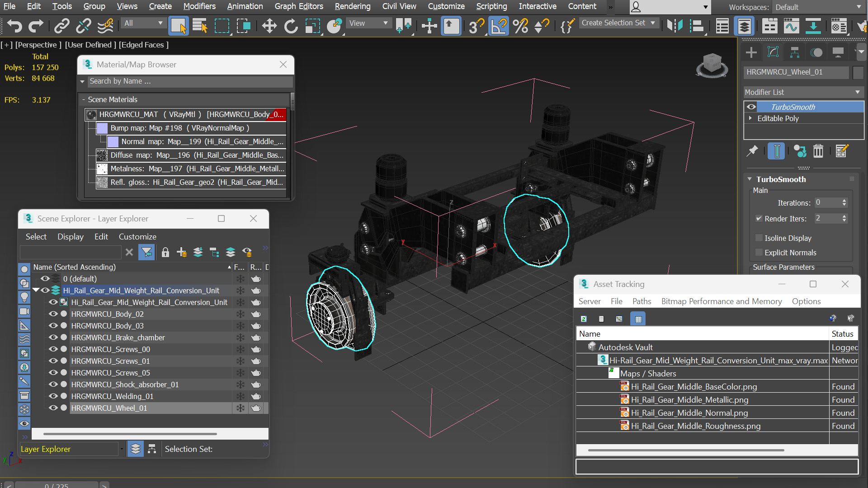Toggle visibility of HRGMWRCU_Screws_00
This screenshot has height=488, width=868.
53,349
